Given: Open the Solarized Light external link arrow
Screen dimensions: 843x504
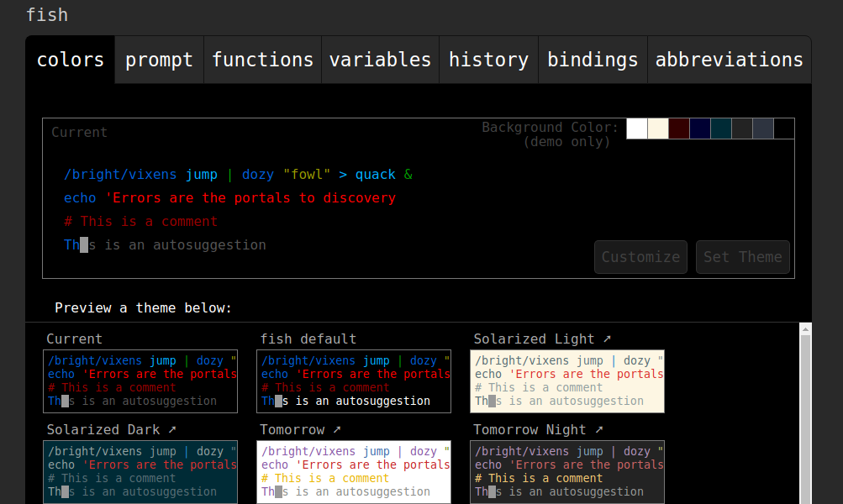Looking at the screenshot, I should tap(607, 339).
